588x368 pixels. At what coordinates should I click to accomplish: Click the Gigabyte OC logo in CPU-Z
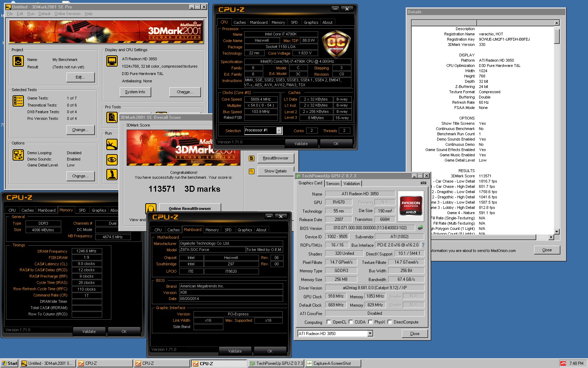(336, 45)
